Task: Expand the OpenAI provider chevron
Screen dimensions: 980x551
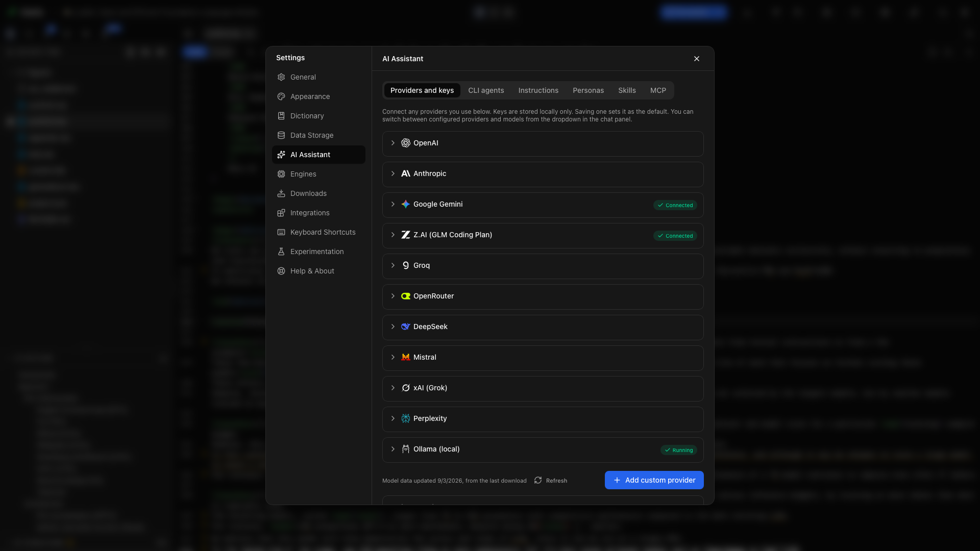Action: (x=393, y=143)
